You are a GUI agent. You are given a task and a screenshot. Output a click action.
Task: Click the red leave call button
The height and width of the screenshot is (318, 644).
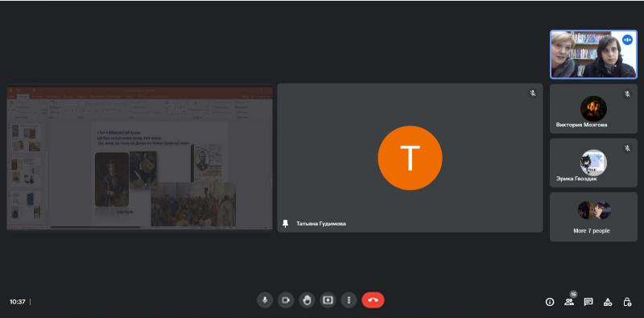tap(373, 300)
